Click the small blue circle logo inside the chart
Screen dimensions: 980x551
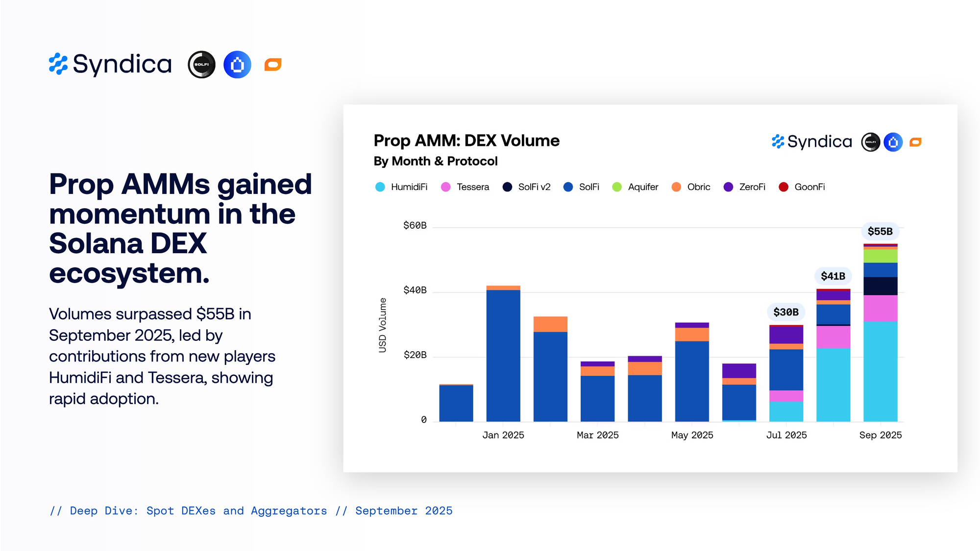893,142
